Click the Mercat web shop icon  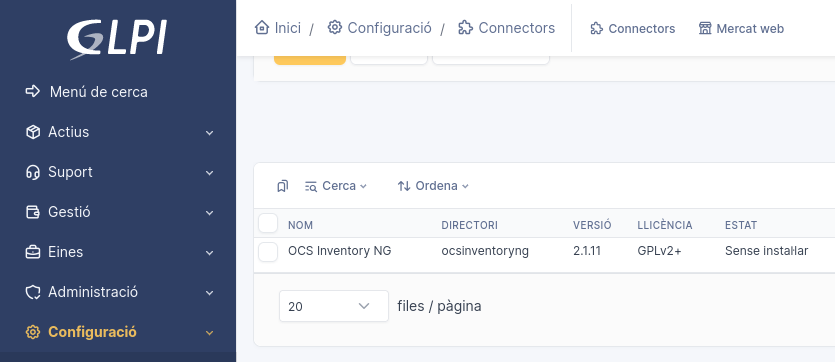705,28
